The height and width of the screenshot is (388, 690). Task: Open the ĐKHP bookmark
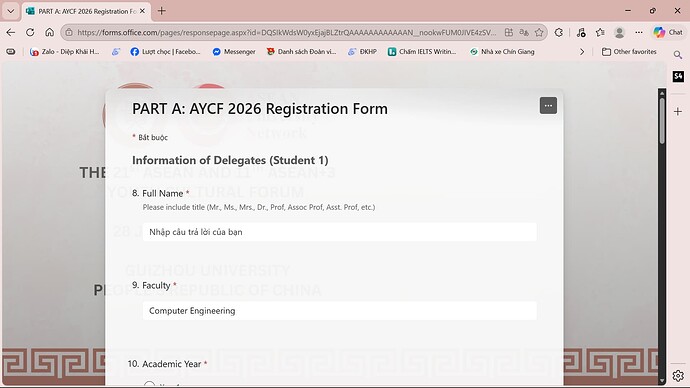[362, 51]
